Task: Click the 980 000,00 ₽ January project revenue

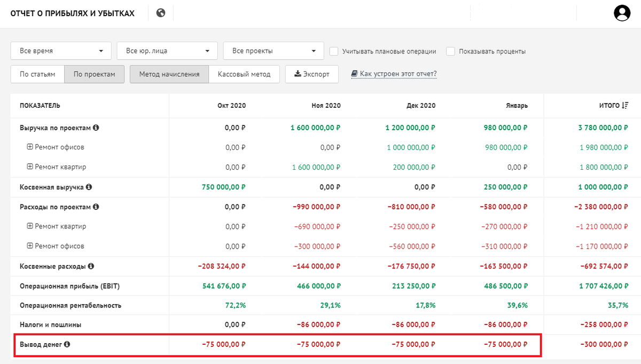Action: [x=506, y=128]
